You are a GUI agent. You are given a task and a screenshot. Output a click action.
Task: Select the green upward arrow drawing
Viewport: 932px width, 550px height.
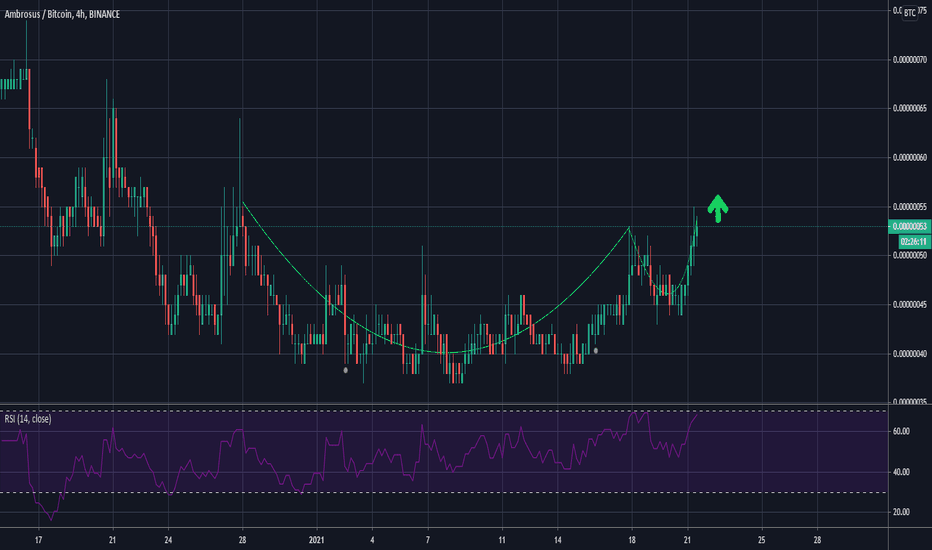718,209
